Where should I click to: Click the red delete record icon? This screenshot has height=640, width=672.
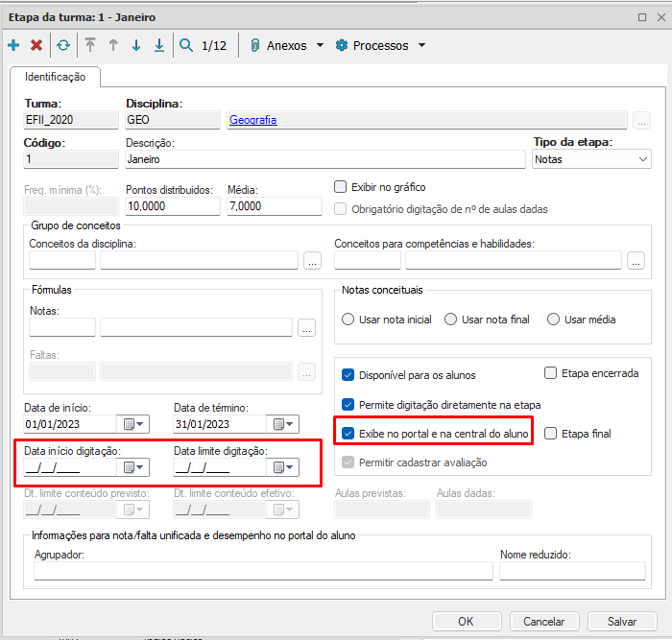36,45
